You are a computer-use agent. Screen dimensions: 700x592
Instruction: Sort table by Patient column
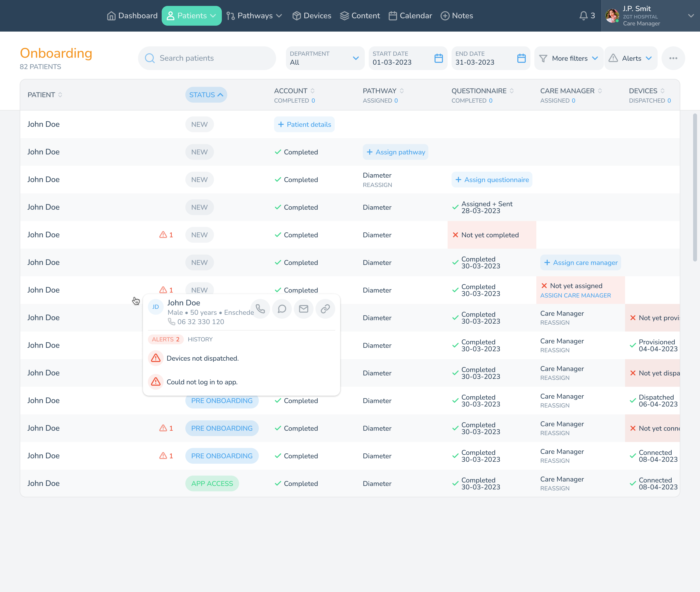click(x=45, y=95)
